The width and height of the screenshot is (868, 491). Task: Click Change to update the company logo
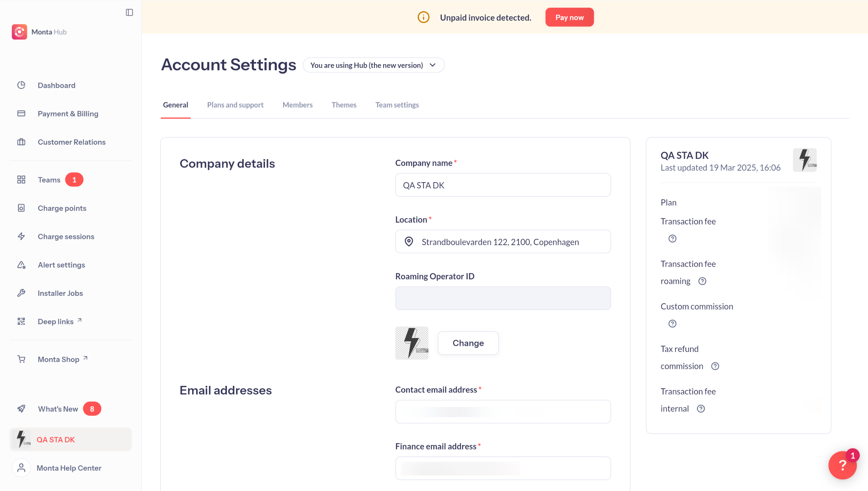[x=468, y=343]
